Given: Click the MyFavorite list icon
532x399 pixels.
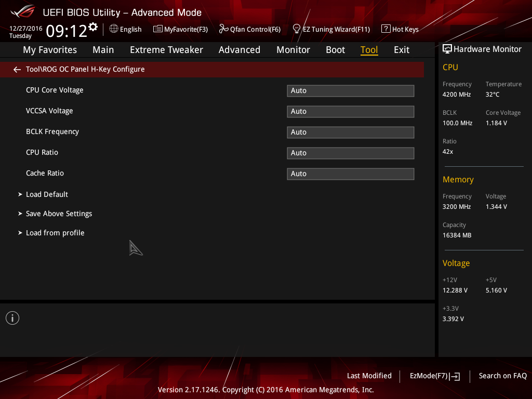Looking at the screenshot, I should pyautogui.click(x=158, y=29).
